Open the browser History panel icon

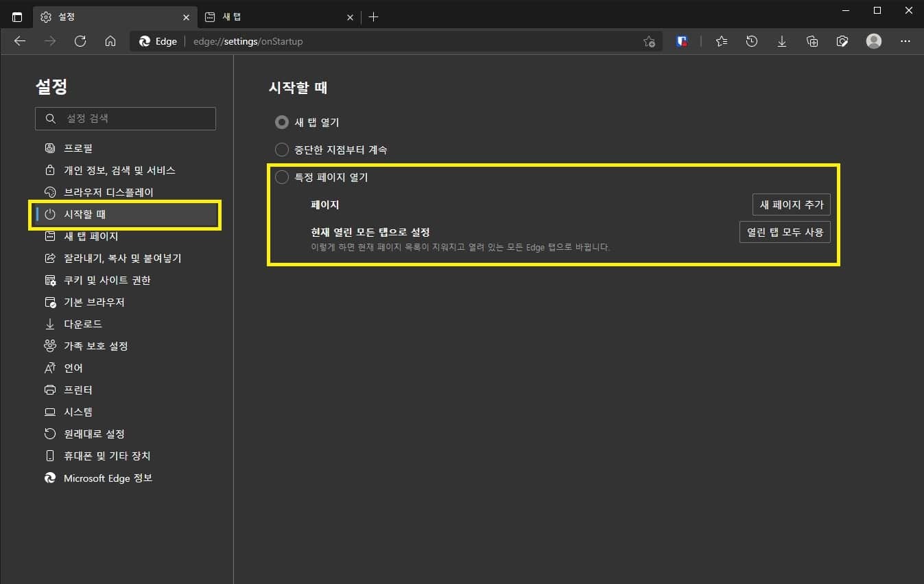pyautogui.click(x=752, y=41)
